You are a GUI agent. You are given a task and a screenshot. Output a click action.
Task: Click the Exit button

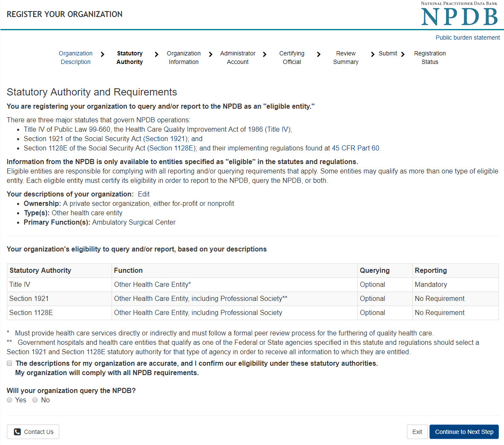pyautogui.click(x=417, y=432)
